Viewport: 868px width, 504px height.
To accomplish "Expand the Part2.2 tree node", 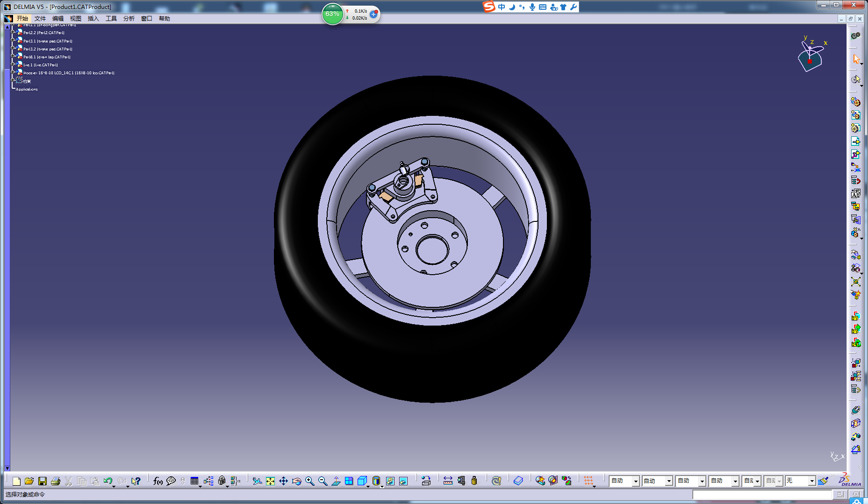I will pos(13,32).
